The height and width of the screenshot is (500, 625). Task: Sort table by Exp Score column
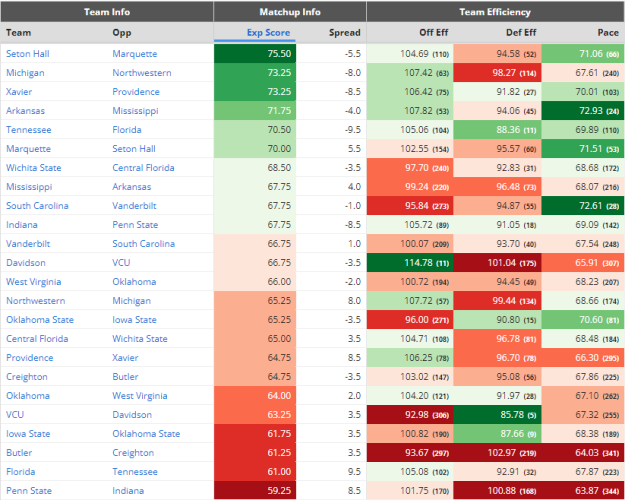[x=268, y=33]
